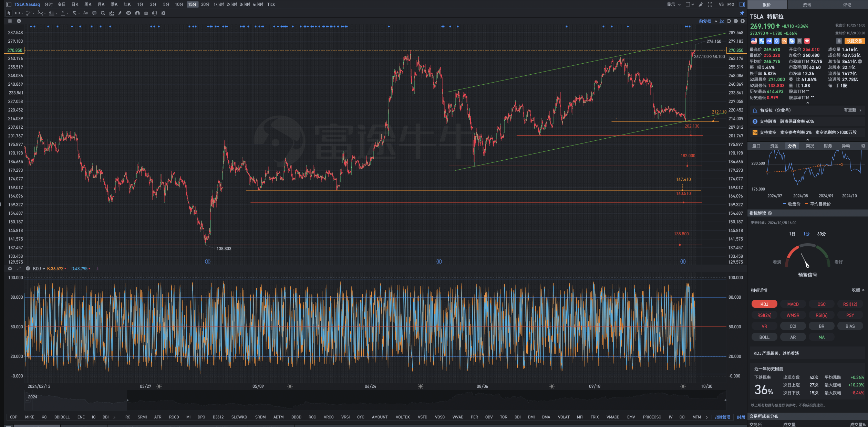Zoom in chart with plus icon
Screen dimensions: 868x427
pyautogui.click(x=743, y=21)
